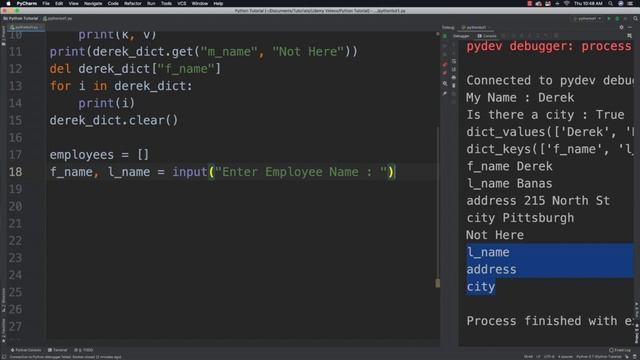This screenshot has width=640, height=360.
Task: Click the file breadcrumb in navigation bar
Action: click(58, 18)
